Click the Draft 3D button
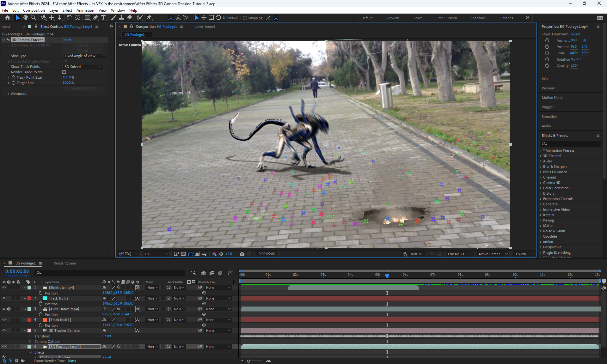Screen dimensions: 607x364 tap(413, 254)
